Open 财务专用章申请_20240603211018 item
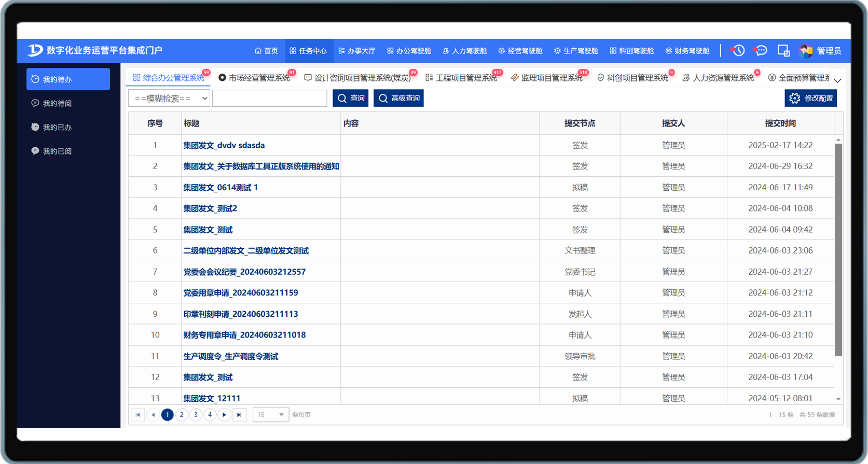868x464 pixels. coord(244,335)
